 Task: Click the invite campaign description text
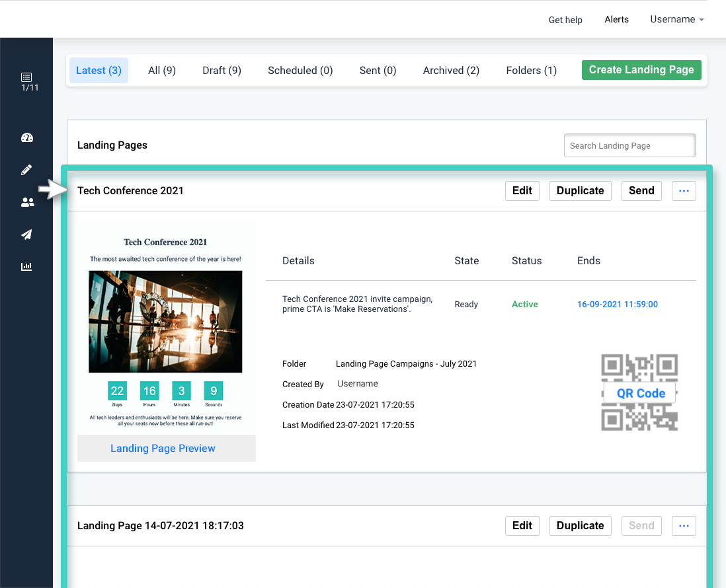pos(358,304)
